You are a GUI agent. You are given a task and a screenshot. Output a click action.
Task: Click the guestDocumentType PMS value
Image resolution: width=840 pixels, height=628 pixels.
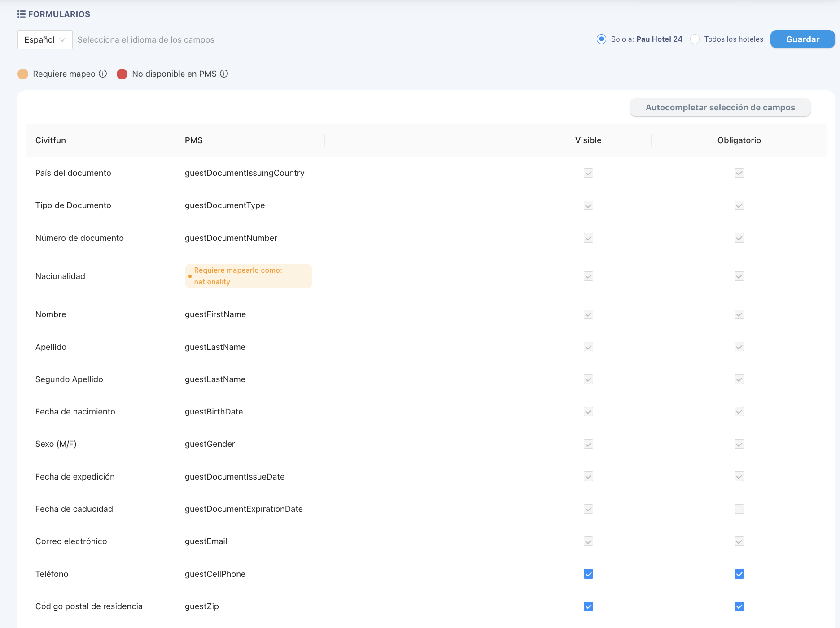click(225, 205)
